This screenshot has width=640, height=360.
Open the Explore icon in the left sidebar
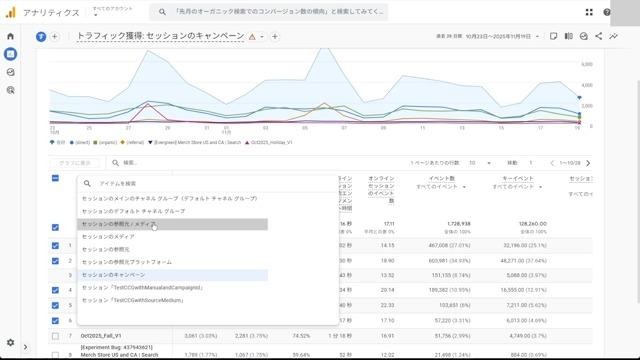pos(11,72)
